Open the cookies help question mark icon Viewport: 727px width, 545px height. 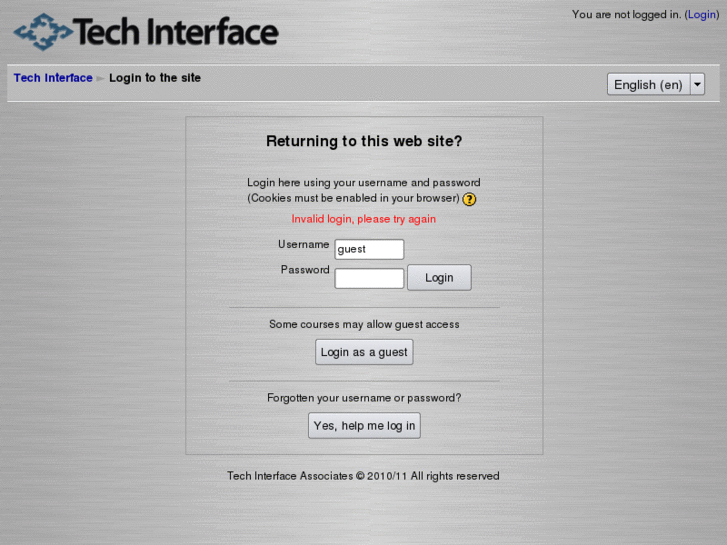click(469, 199)
